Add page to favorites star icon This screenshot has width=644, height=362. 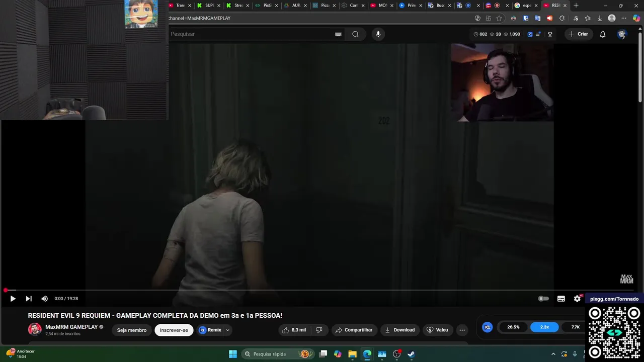click(x=499, y=18)
